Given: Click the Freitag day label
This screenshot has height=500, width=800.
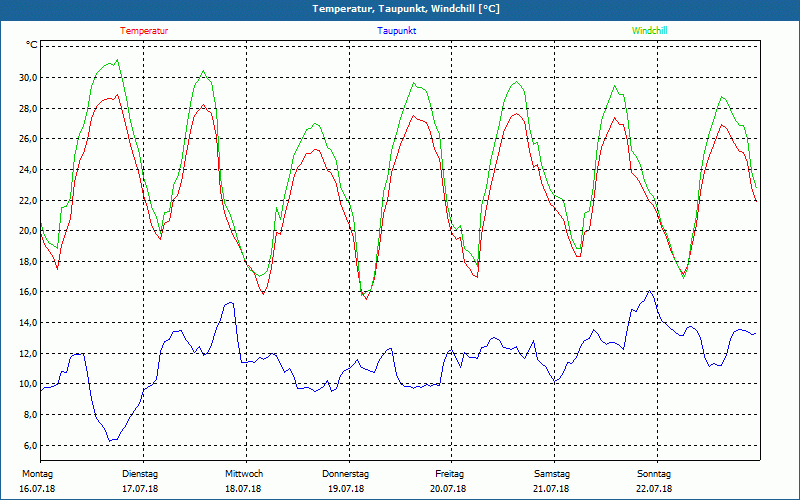Looking at the screenshot, I should [449, 474].
